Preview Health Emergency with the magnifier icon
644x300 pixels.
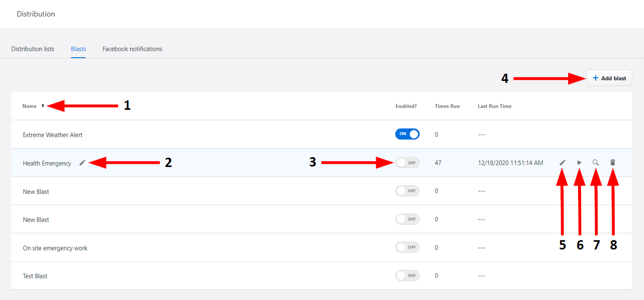coord(596,162)
